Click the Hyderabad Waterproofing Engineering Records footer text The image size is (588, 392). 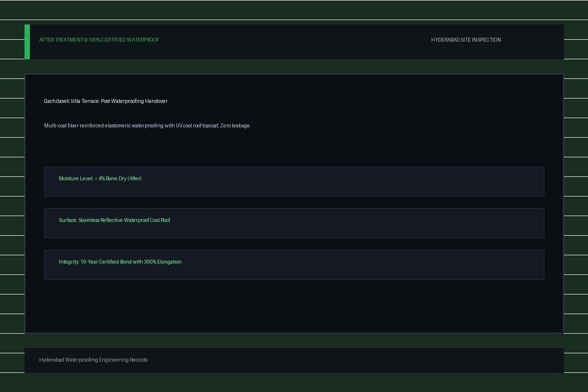pos(93,360)
